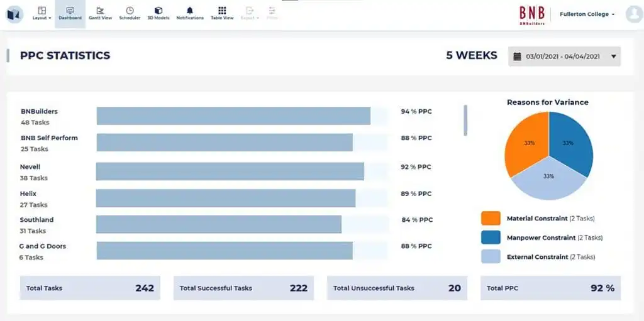644x321 pixels.
Task: Click the Total Unsuccessful Tasks card
Action: tap(397, 288)
